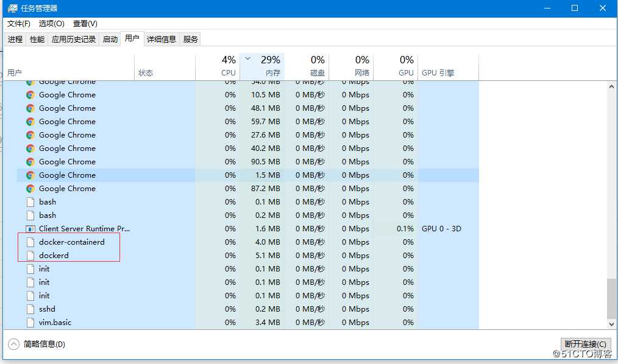Select the dockerd process name
618x364 pixels.
[x=54, y=256]
